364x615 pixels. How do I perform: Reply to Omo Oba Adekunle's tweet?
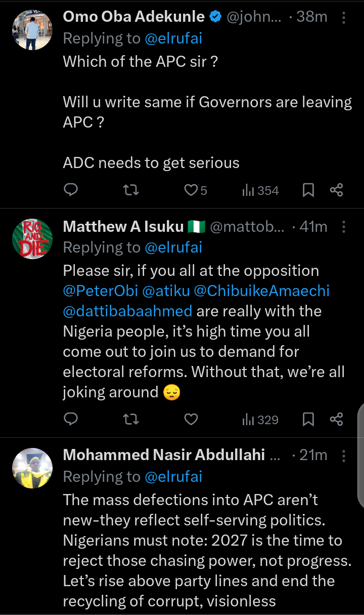click(x=71, y=190)
